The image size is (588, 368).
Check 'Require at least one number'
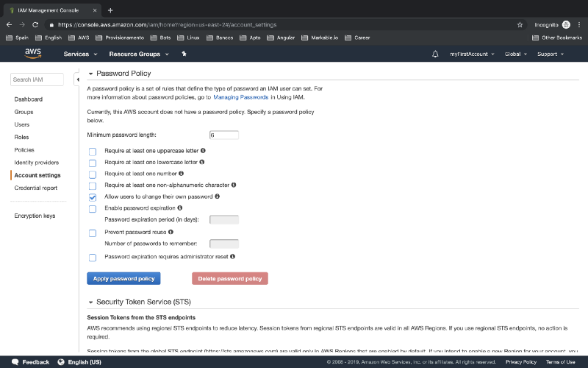click(x=93, y=174)
